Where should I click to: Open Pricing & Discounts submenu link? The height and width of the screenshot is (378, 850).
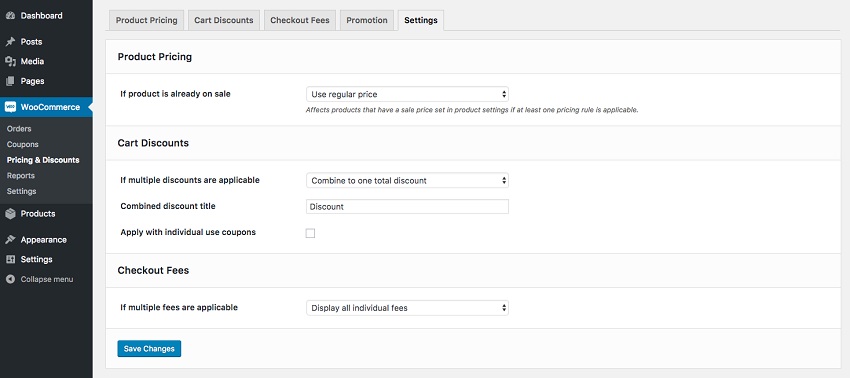(x=43, y=160)
